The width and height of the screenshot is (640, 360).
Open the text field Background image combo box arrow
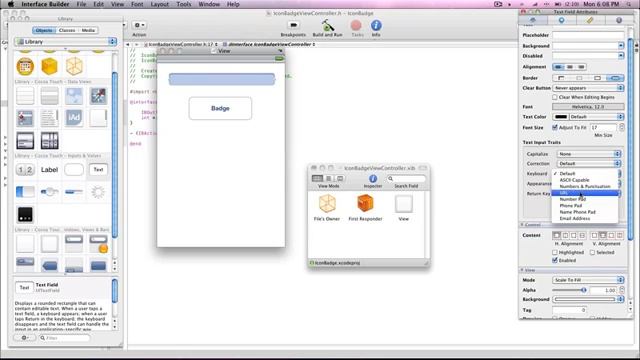tap(621, 46)
